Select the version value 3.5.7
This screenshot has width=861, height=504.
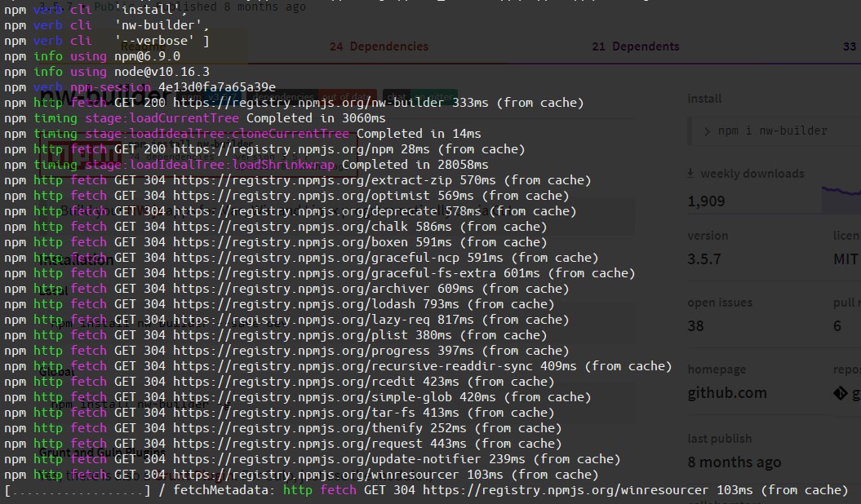point(704,259)
